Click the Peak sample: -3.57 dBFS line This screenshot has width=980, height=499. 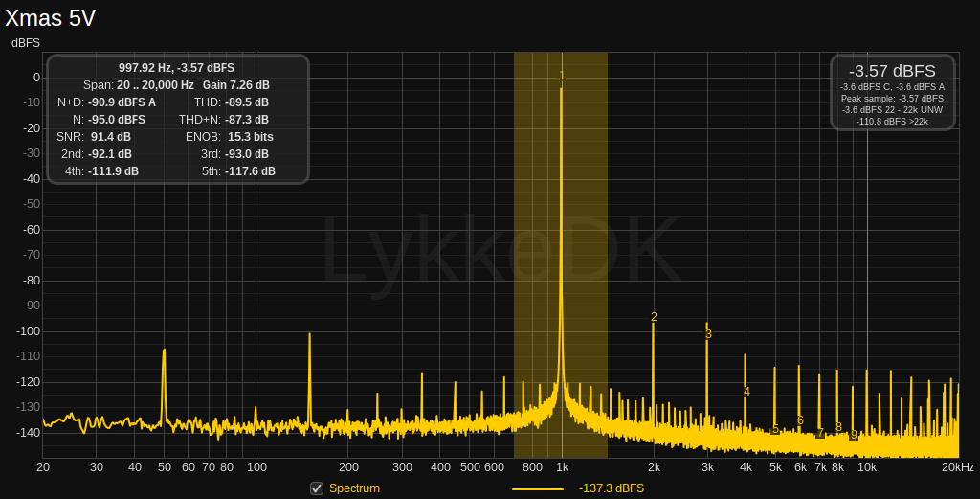tap(892, 99)
